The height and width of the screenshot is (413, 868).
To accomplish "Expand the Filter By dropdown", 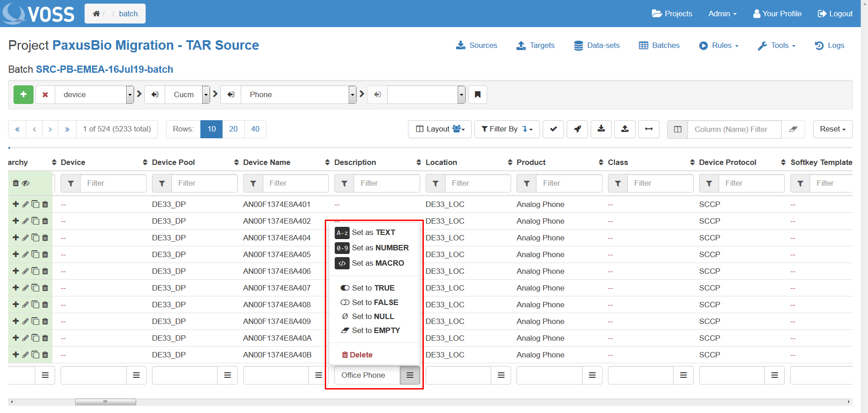I will (x=507, y=129).
